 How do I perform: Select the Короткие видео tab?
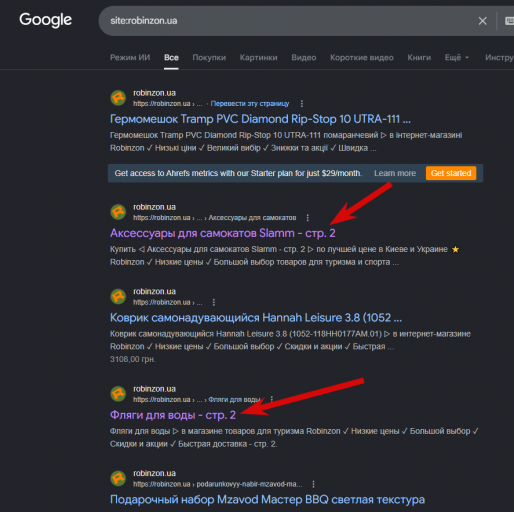pyautogui.click(x=362, y=58)
